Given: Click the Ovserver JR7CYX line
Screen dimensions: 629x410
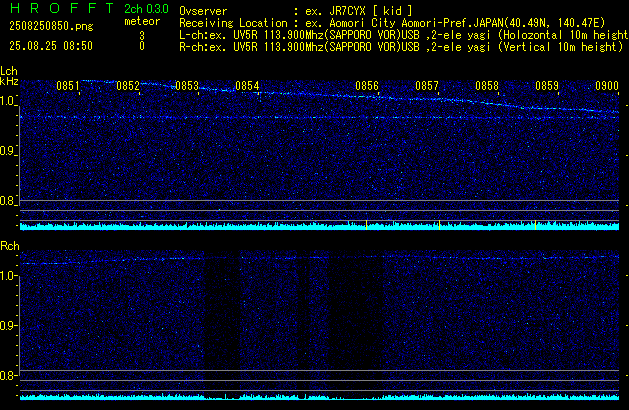Looking at the screenshot, I should tap(296, 11).
